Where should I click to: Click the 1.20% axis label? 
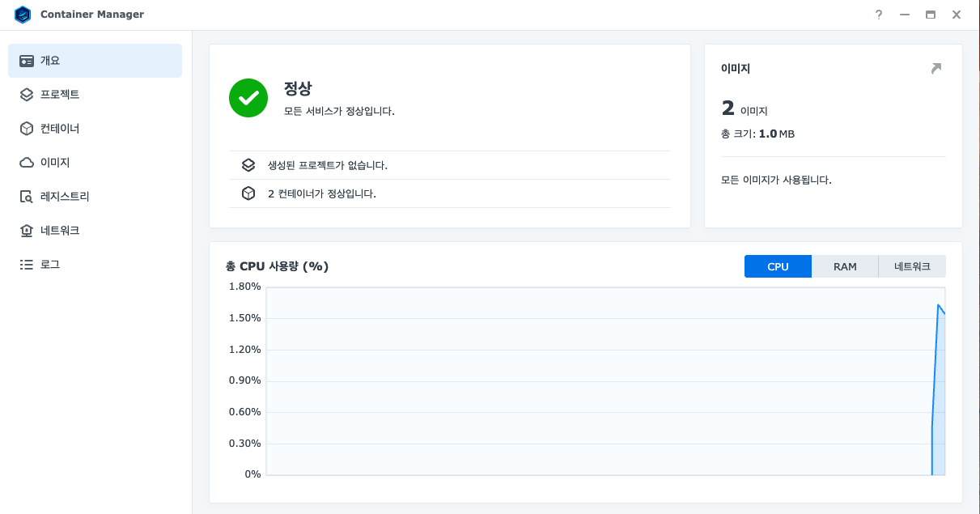point(245,350)
